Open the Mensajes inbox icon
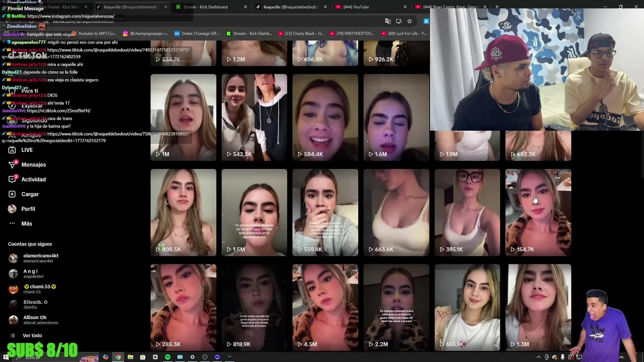Screen dimensions: 644x362 point(12,164)
